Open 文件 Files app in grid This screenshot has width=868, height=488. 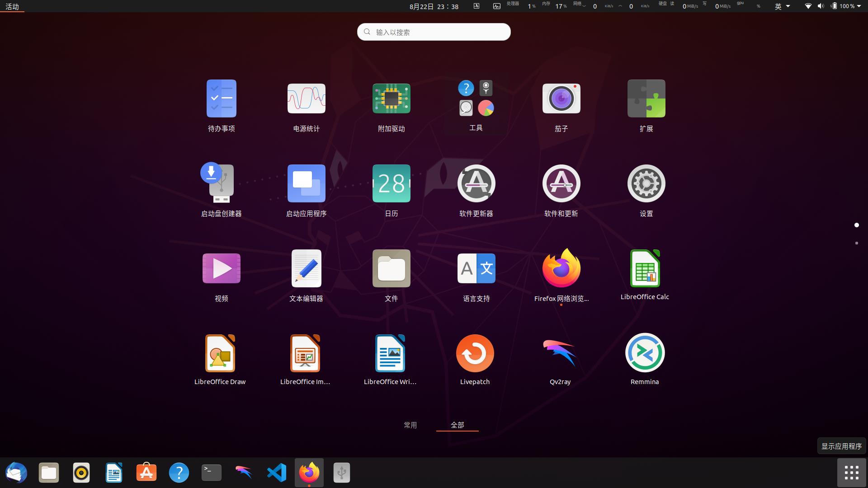click(x=392, y=275)
